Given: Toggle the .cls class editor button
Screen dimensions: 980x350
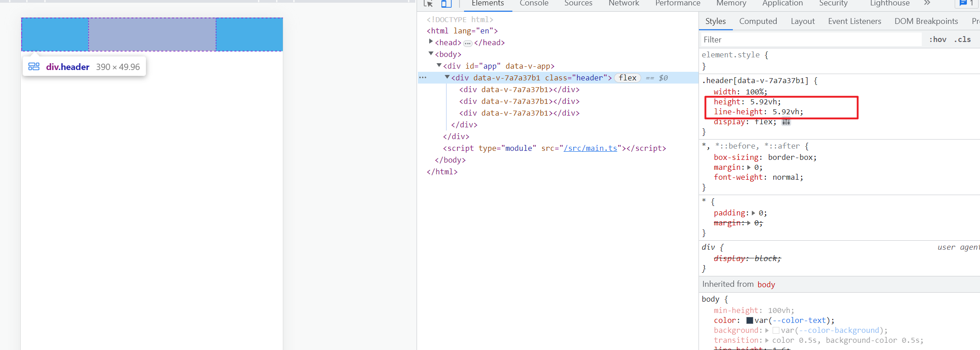Looking at the screenshot, I should click(x=962, y=40).
